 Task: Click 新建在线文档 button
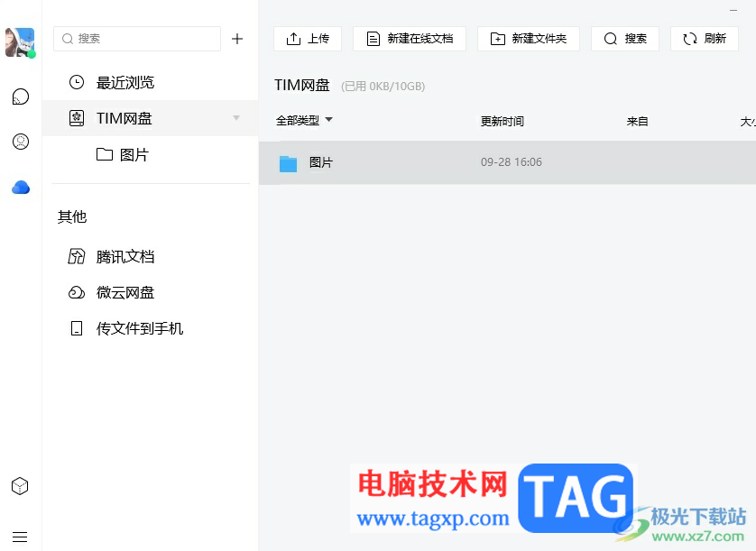[x=410, y=39]
